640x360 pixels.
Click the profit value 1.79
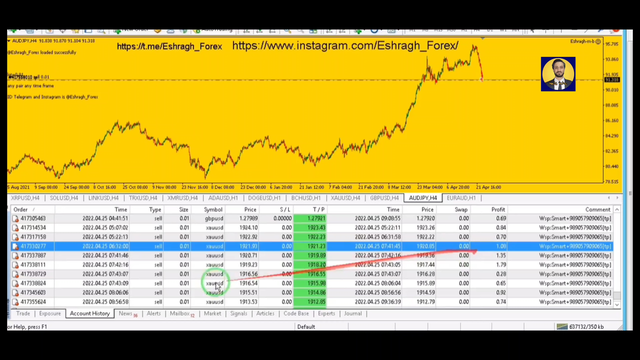tap(501, 265)
